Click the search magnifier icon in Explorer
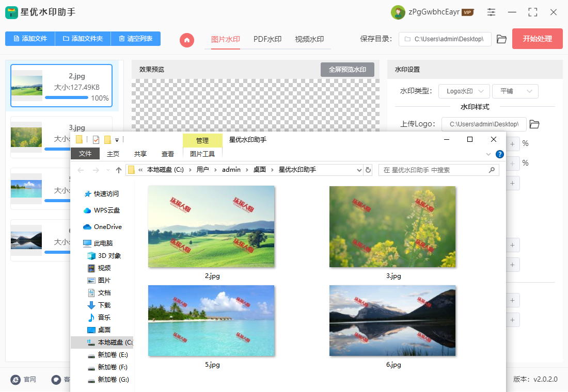Screen dimensions: 568x392 (x=492, y=170)
